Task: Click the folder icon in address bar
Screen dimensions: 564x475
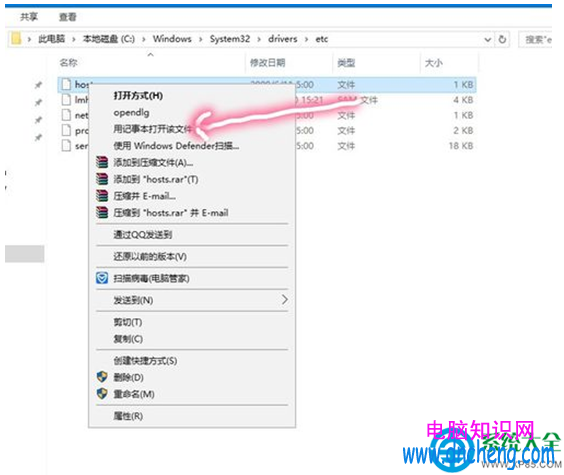Action: tap(16, 38)
